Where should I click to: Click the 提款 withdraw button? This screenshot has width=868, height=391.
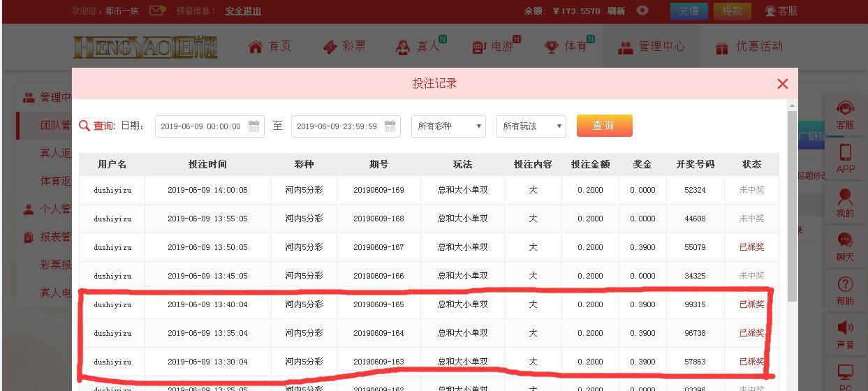click(733, 11)
